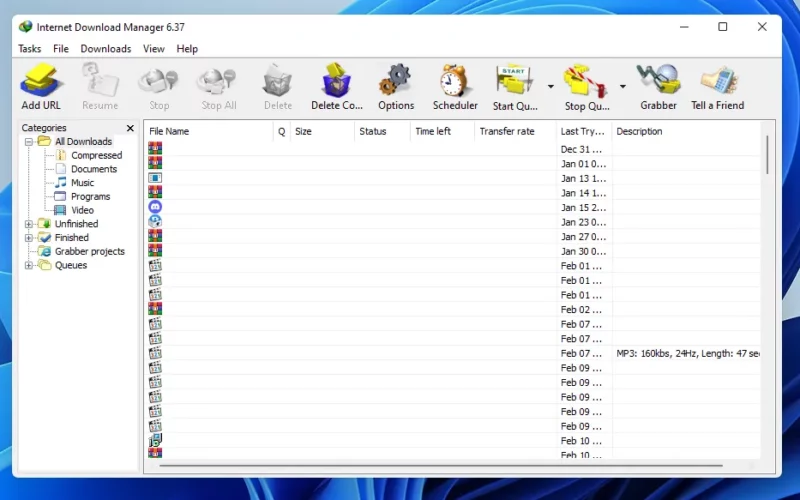Open the Start Queue dropdown arrow
Image resolution: width=800 pixels, height=500 pixels.
click(551, 86)
